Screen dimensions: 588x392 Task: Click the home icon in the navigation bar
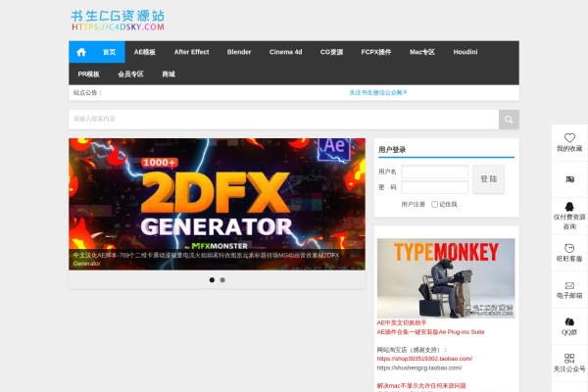coord(81,52)
